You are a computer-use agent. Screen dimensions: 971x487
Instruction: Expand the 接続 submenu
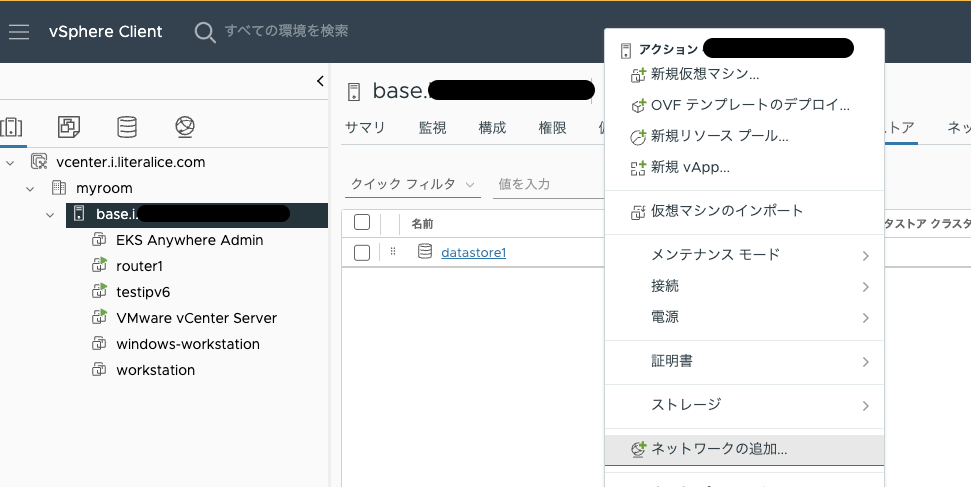pos(866,287)
